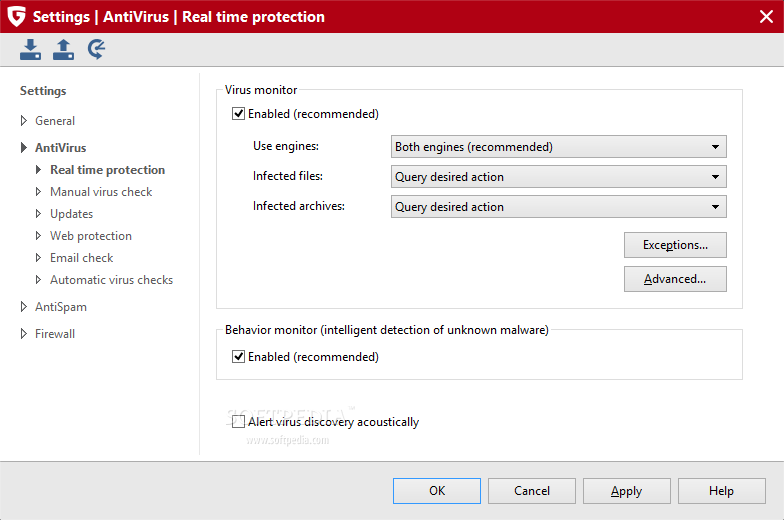The height and width of the screenshot is (520, 784).
Task: Click the Advanced... button
Action: pos(675,279)
